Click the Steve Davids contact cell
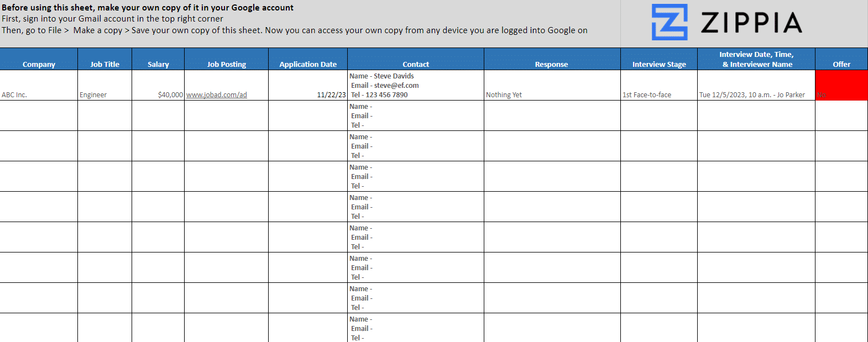This screenshot has height=342, width=868. pos(415,85)
